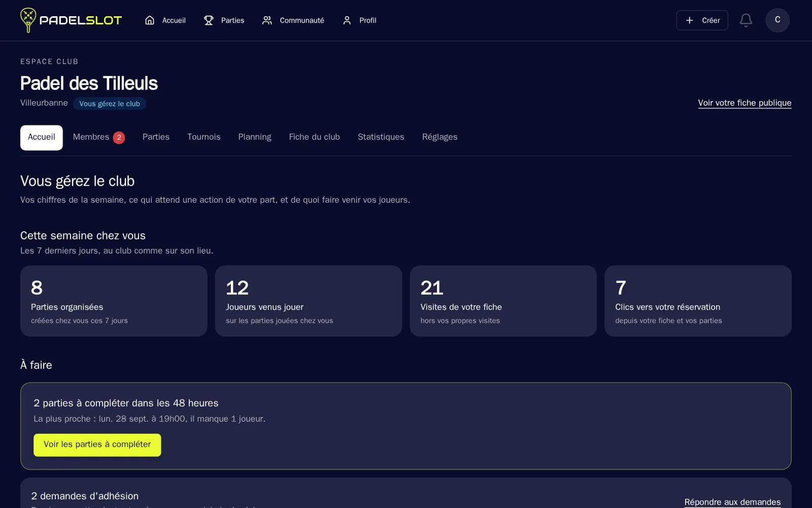Open the Parties organisées stat card
The width and height of the screenshot is (812, 508).
114,301
